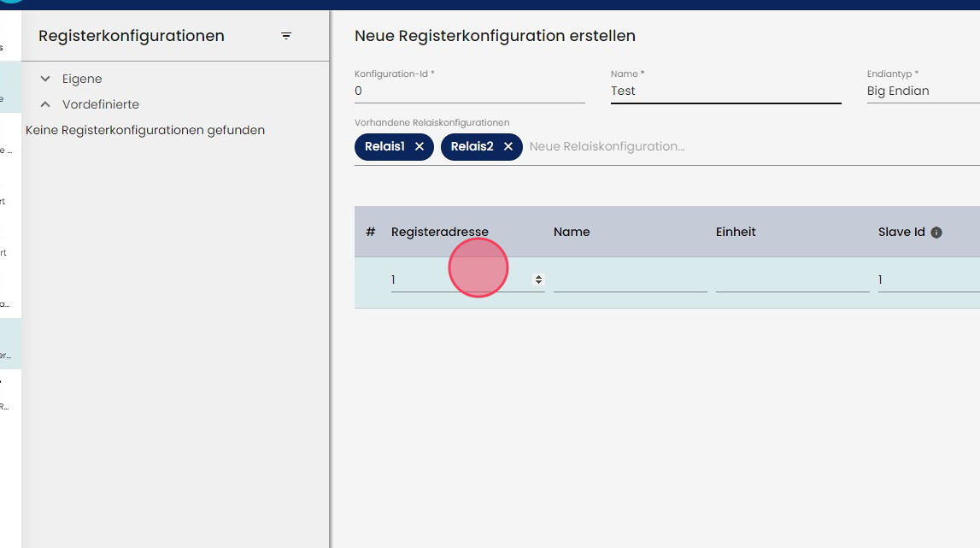Open the filter icon beside Registerkonfigurationen

click(x=286, y=36)
